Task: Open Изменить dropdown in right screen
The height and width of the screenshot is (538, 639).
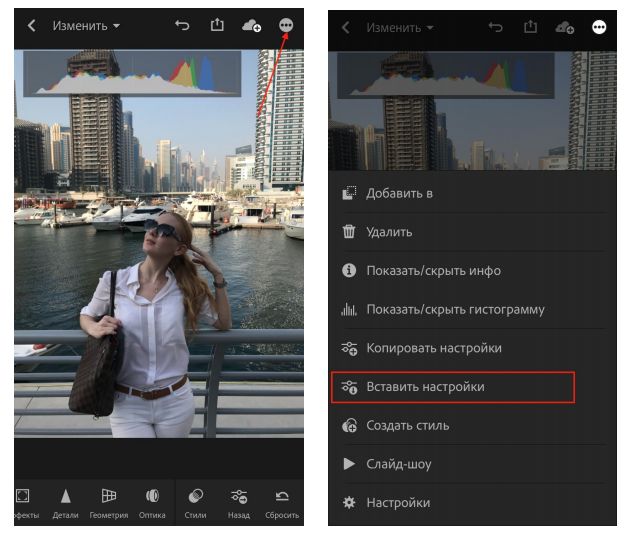Action: tap(400, 28)
